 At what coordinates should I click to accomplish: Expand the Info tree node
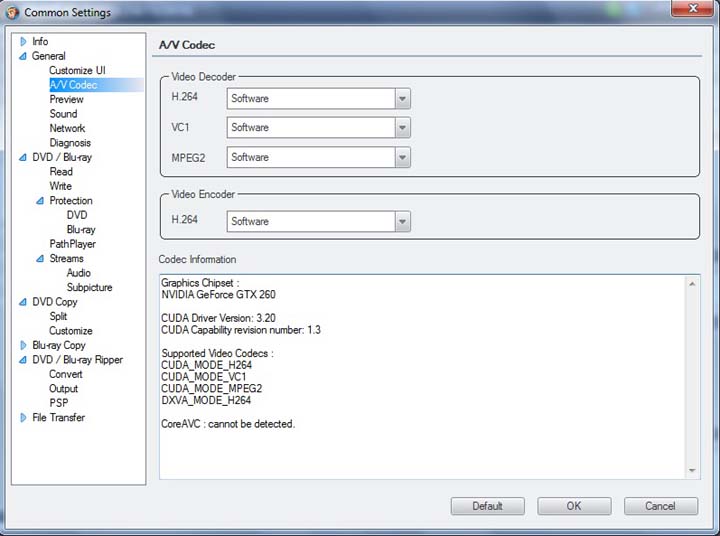point(23,41)
